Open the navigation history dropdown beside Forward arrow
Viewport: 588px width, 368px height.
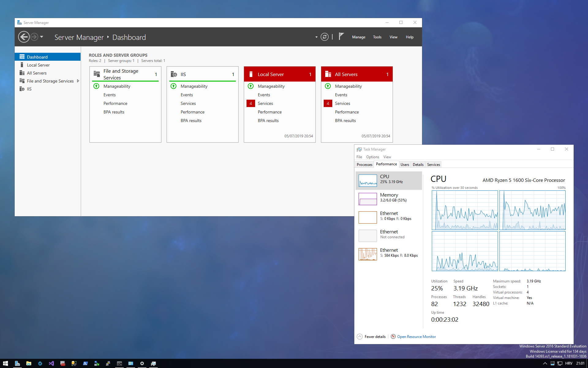(x=42, y=37)
